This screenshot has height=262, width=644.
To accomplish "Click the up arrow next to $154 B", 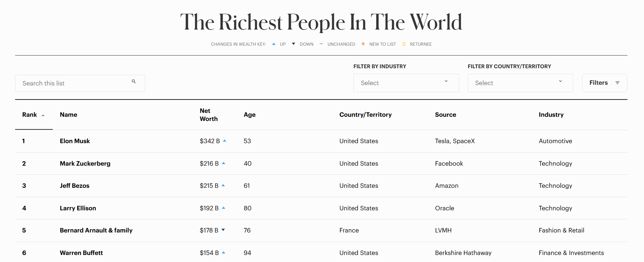I will [224, 253].
